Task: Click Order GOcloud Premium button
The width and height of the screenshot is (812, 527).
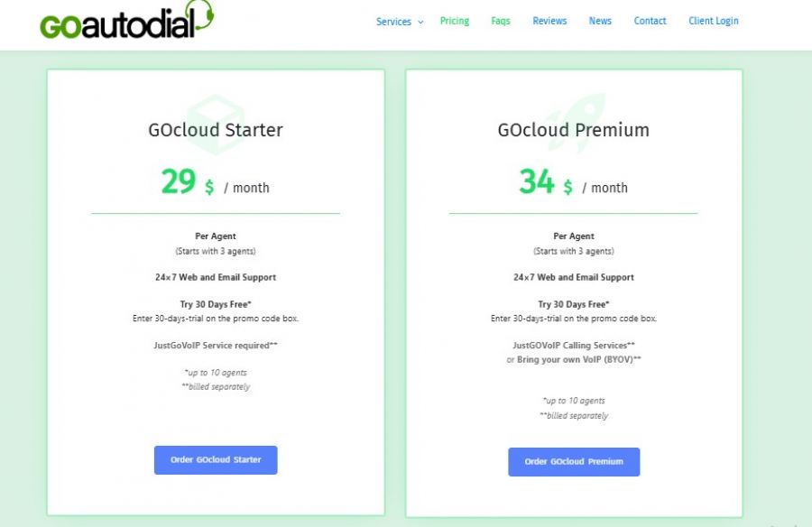Action: 574,461
